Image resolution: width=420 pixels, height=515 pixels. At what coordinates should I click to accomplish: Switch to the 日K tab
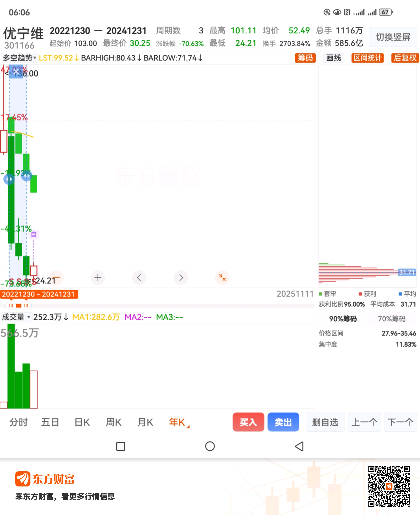82,422
